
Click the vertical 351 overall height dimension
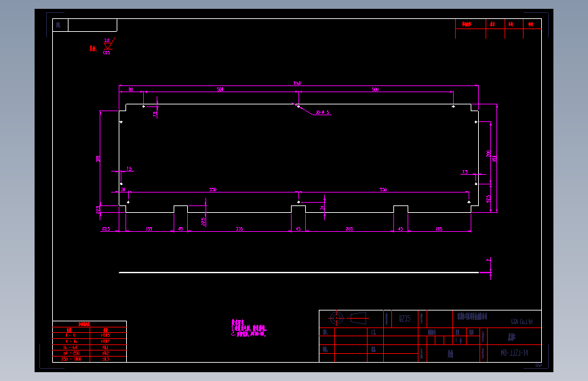[x=494, y=159]
